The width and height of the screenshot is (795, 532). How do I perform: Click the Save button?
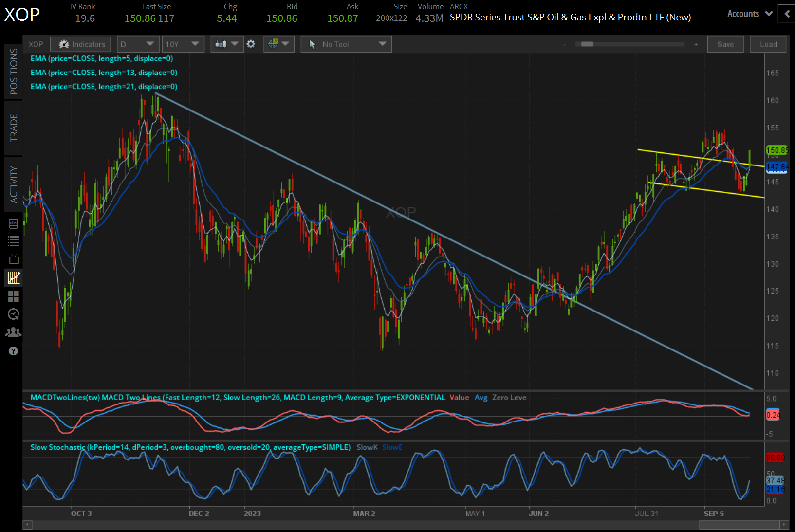coord(725,44)
